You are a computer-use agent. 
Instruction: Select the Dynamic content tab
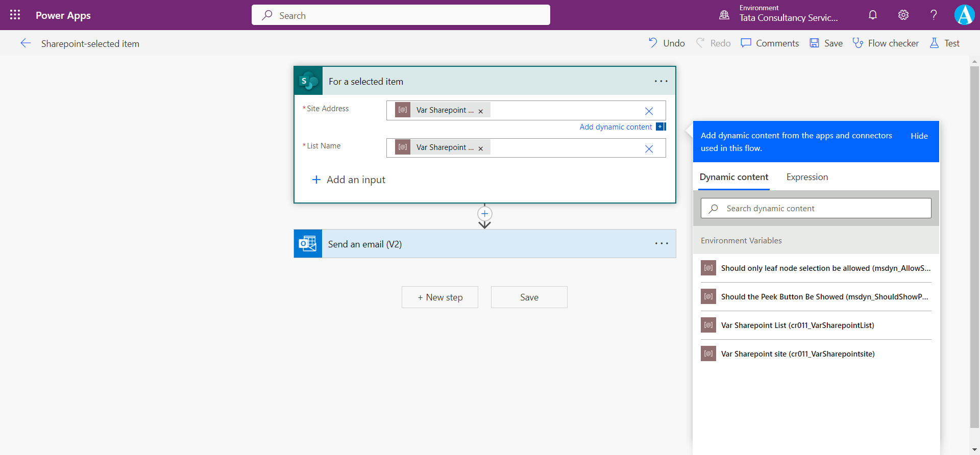(733, 177)
